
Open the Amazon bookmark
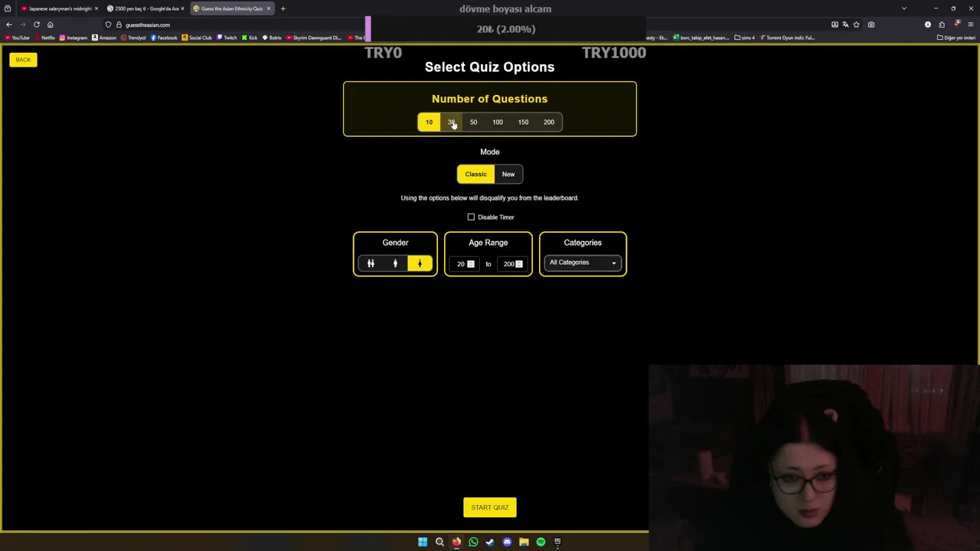104,37
